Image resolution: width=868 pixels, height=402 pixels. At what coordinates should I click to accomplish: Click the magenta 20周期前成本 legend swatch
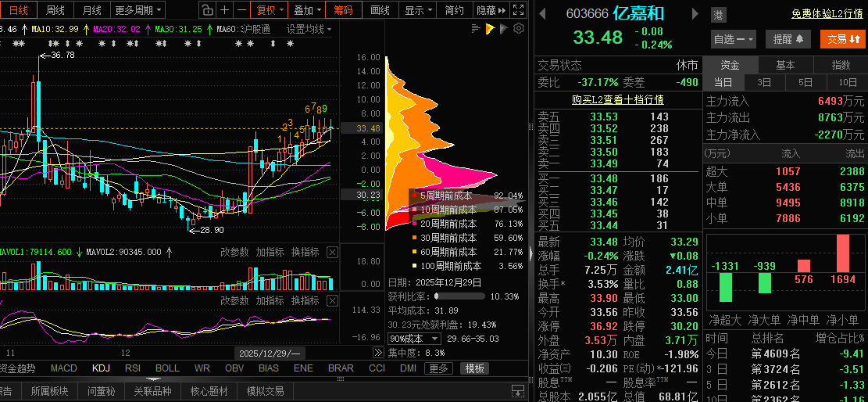point(414,224)
